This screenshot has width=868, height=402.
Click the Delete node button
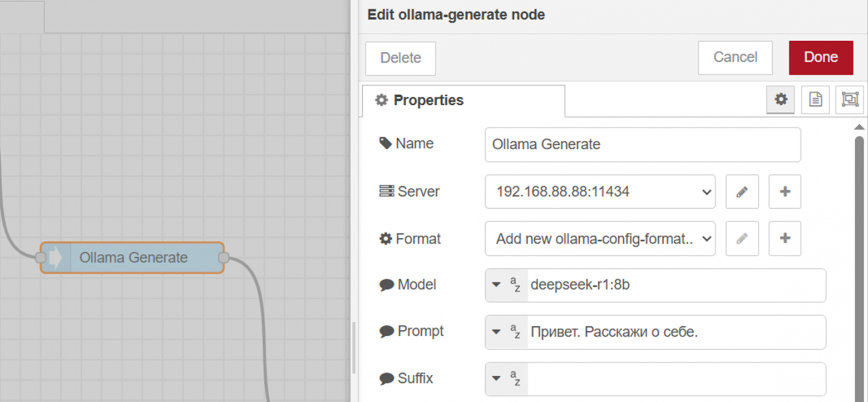click(x=400, y=58)
